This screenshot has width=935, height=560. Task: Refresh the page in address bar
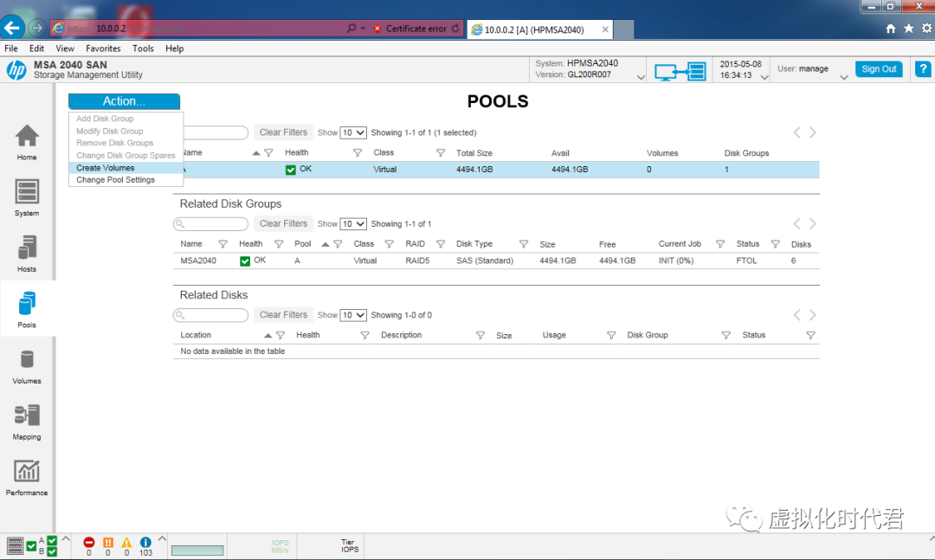pos(455,28)
